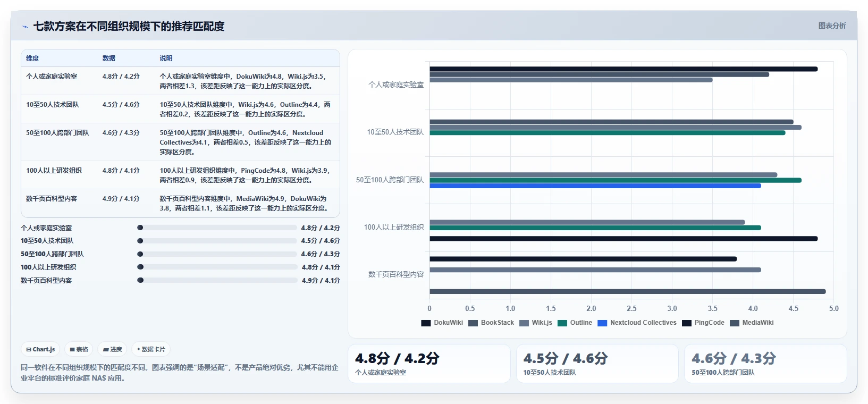Open the 4.8分 / 4.2分 data card
Image resolution: width=868 pixels, height=404 pixels.
(x=429, y=364)
